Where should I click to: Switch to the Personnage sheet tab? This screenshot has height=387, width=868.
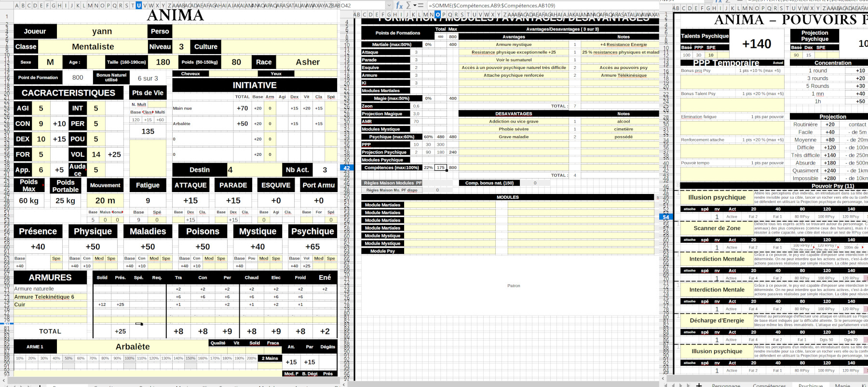point(726,385)
